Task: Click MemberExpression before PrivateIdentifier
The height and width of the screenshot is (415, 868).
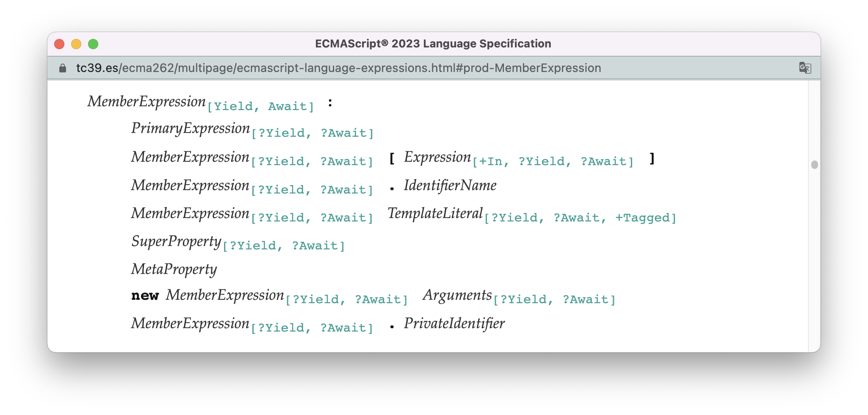Action: pyautogui.click(x=190, y=324)
